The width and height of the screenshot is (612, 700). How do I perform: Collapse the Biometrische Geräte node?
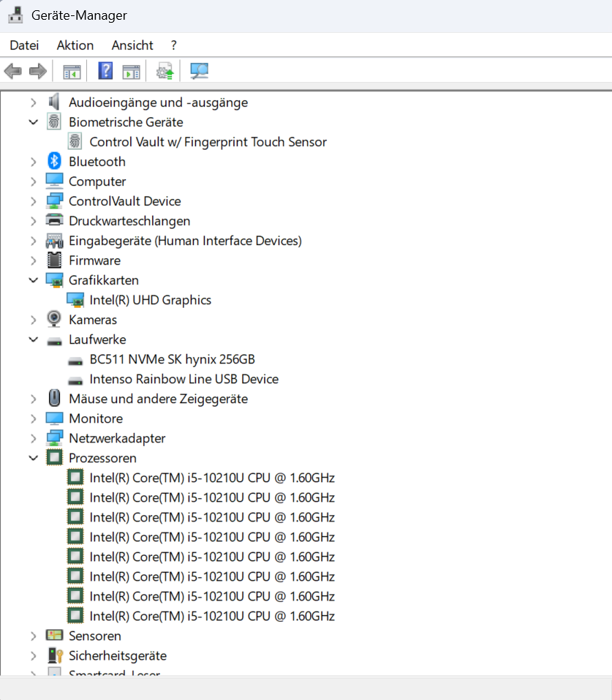34,122
